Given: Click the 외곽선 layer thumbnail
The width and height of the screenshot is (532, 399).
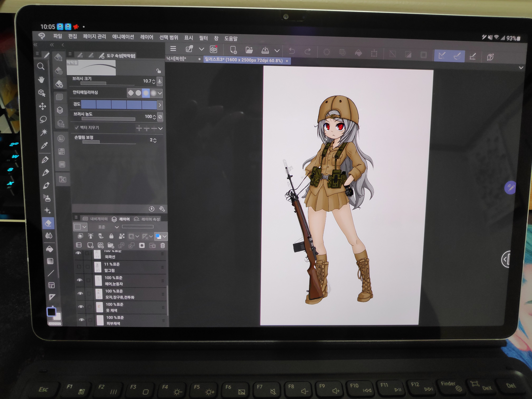Looking at the screenshot, I should coord(97,255).
